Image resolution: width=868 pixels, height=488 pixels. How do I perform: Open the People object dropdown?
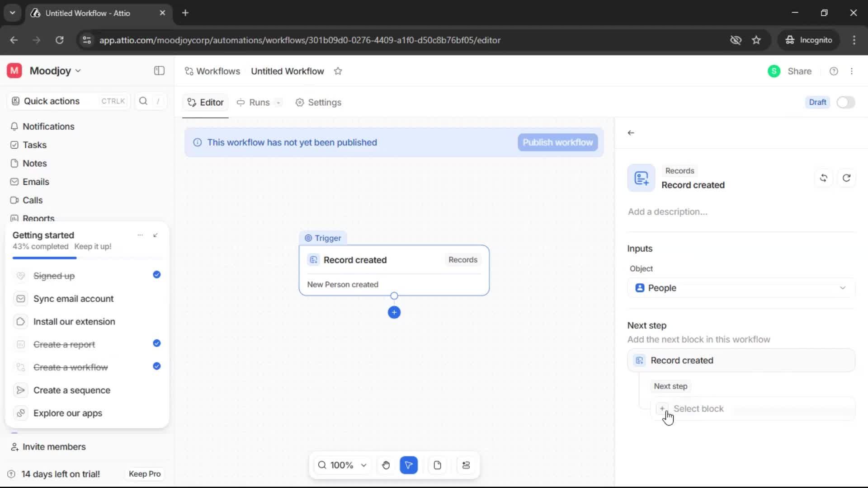click(x=740, y=288)
